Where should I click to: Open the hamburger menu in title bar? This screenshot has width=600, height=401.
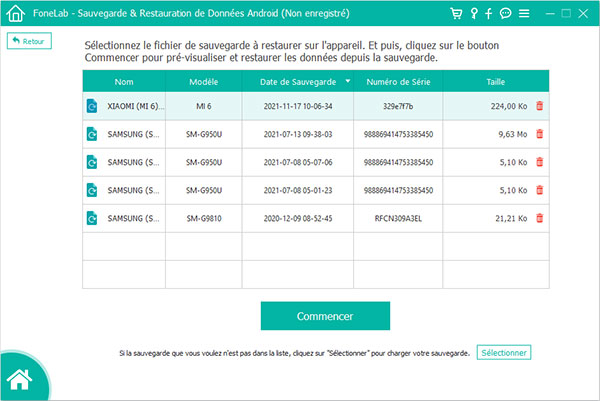pyautogui.click(x=524, y=14)
